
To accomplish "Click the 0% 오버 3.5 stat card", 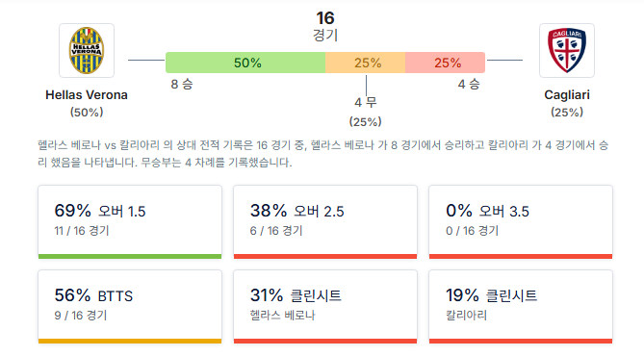I will click(x=521, y=221).
